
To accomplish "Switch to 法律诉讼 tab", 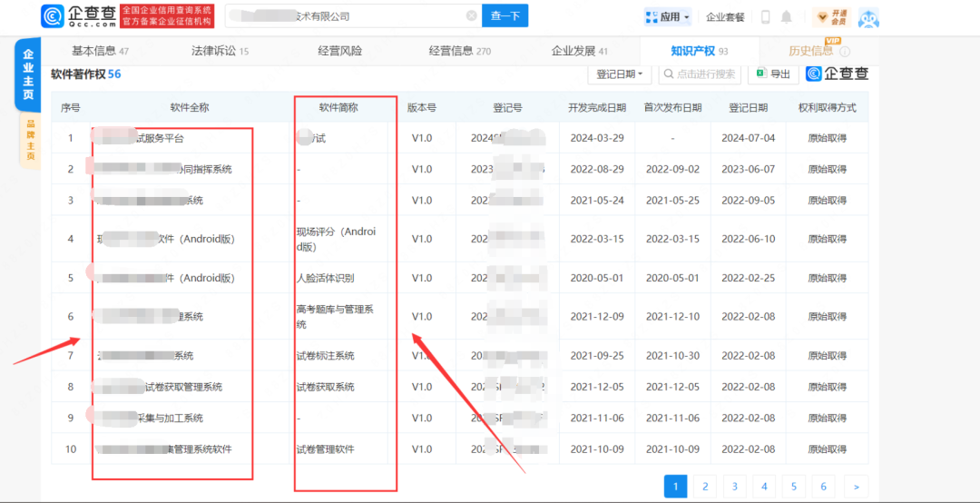I will [x=220, y=52].
